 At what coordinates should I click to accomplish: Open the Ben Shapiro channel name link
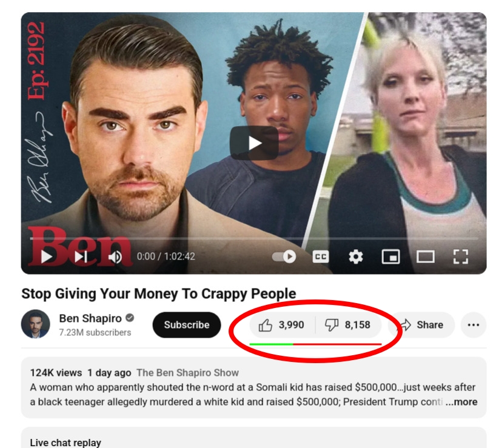coord(90,318)
